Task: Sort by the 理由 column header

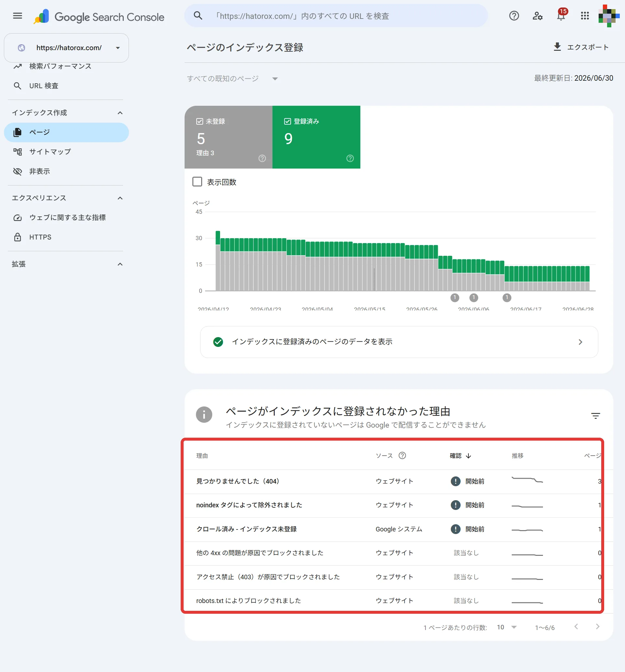Action: click(202, 456)
